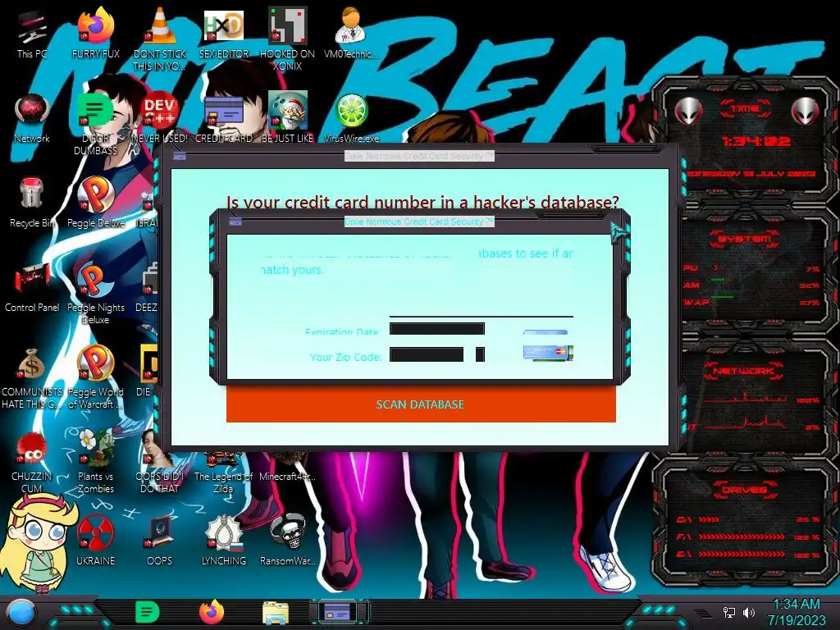The image size is (840, 630).
Task: Open the Recycle Bin
Action: click(32, 202)
